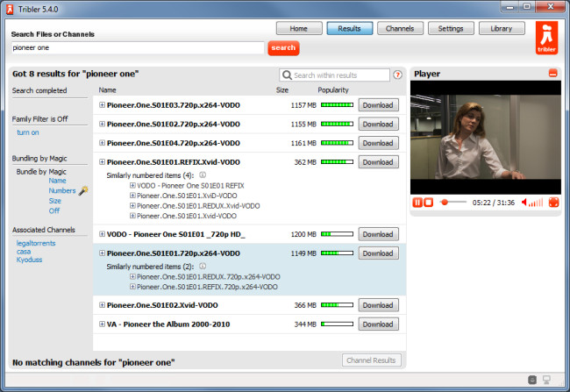Expand Pioneer.One.S01E01.REFIX.Xvid-VODO result
Screen dimensions: 570x392
tap(102, 162)
